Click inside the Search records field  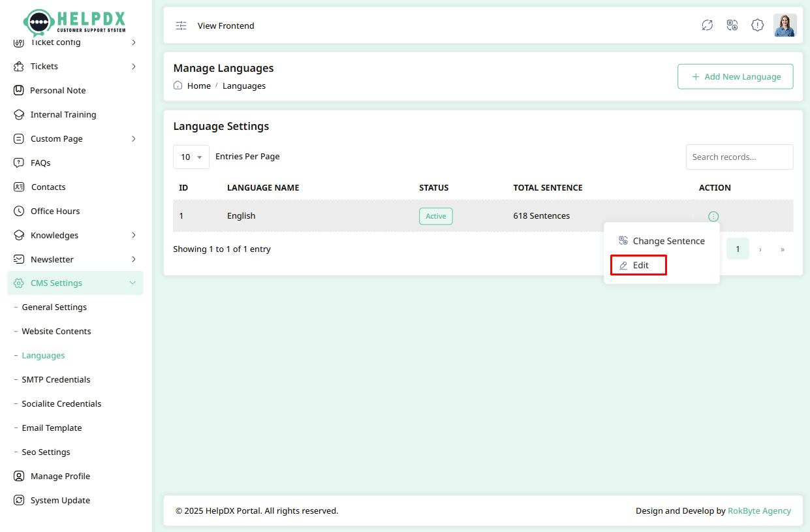739,157
